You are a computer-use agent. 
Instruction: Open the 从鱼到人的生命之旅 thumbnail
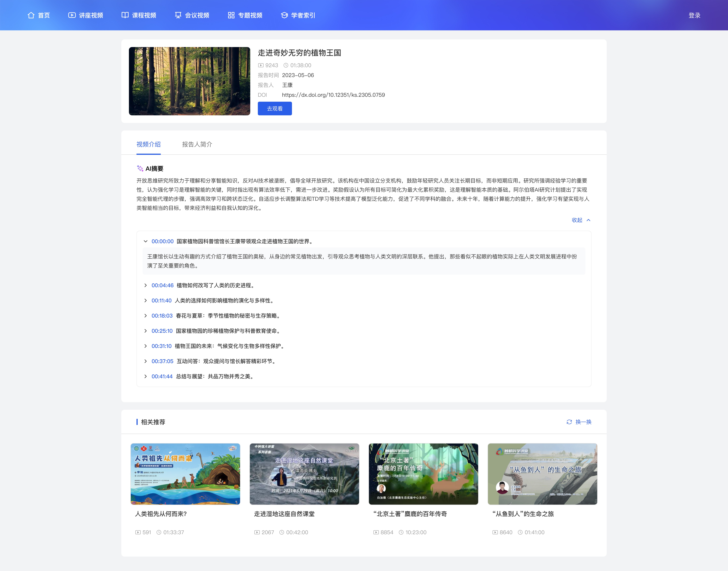coord(543,474)
